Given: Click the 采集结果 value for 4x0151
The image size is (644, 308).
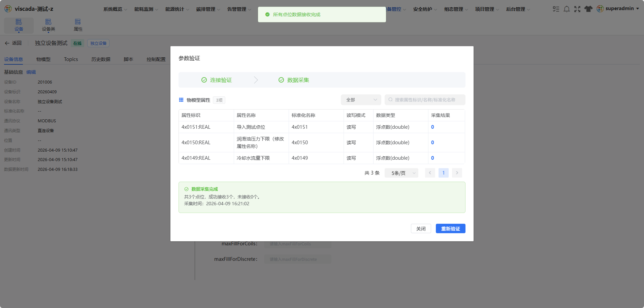Looking at the screenshot, I should coord(432,127).
